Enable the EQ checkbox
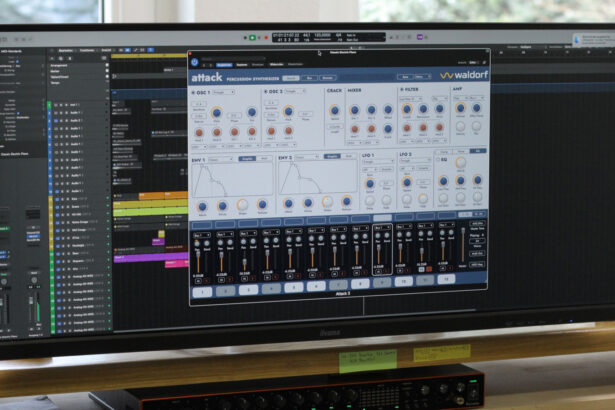Image resolution: width=615 pixels, height=410 pixels. click(x=438, y=160)
